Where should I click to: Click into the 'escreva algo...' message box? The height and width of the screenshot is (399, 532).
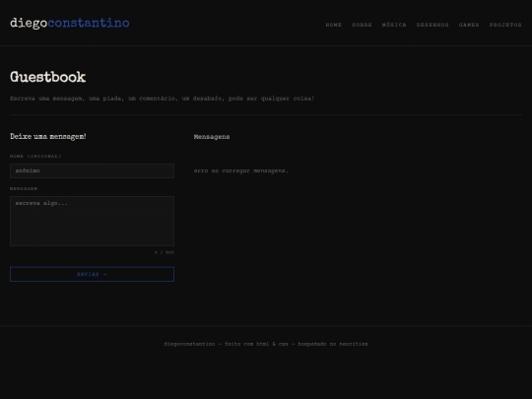92,221
